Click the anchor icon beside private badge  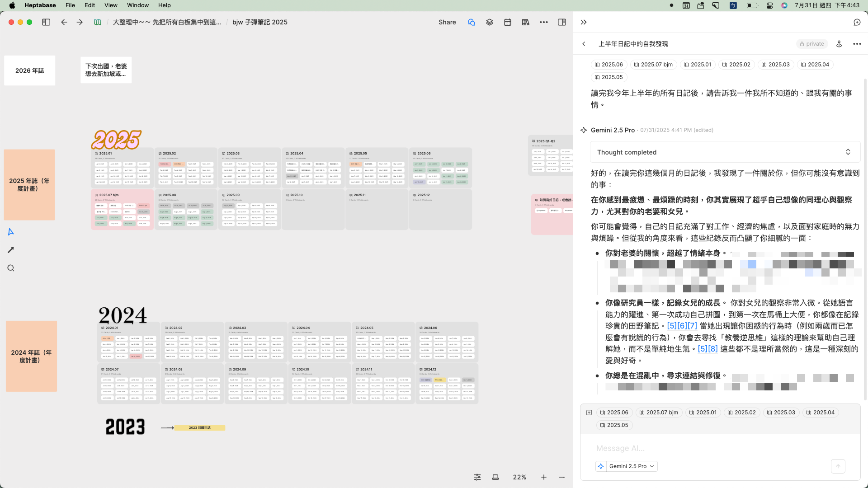(x=840, y=44)
